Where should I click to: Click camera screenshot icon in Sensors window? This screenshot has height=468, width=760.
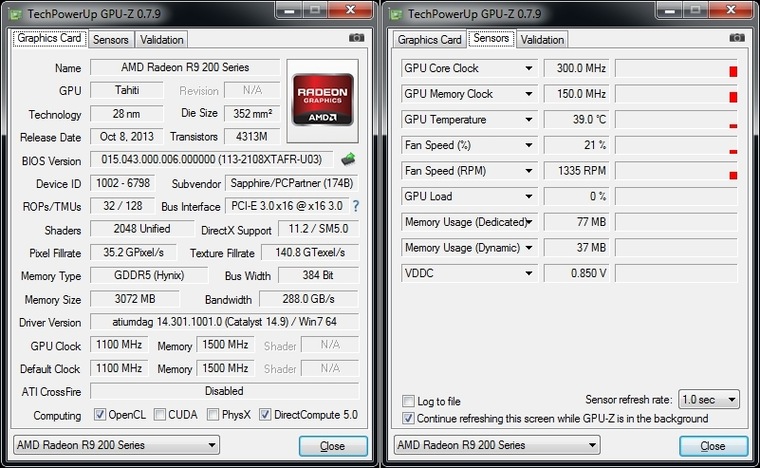(x=737, y=38)
